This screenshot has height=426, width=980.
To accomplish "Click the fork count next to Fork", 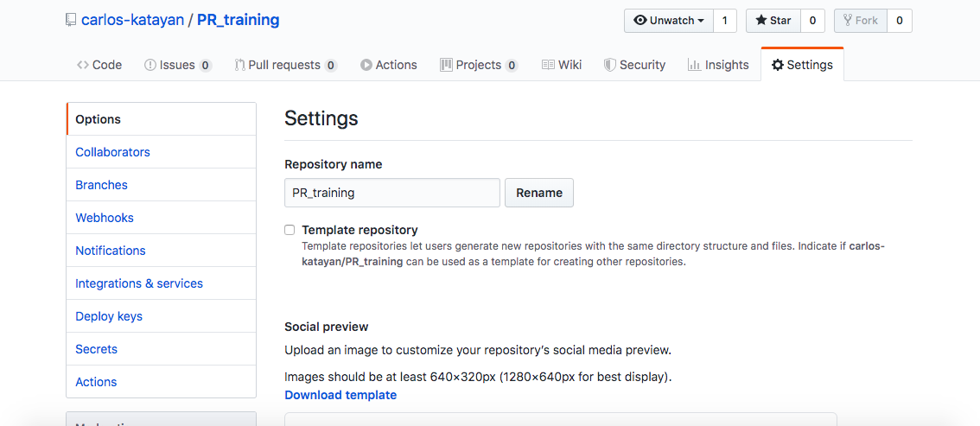I will click(x=900, y=21).
